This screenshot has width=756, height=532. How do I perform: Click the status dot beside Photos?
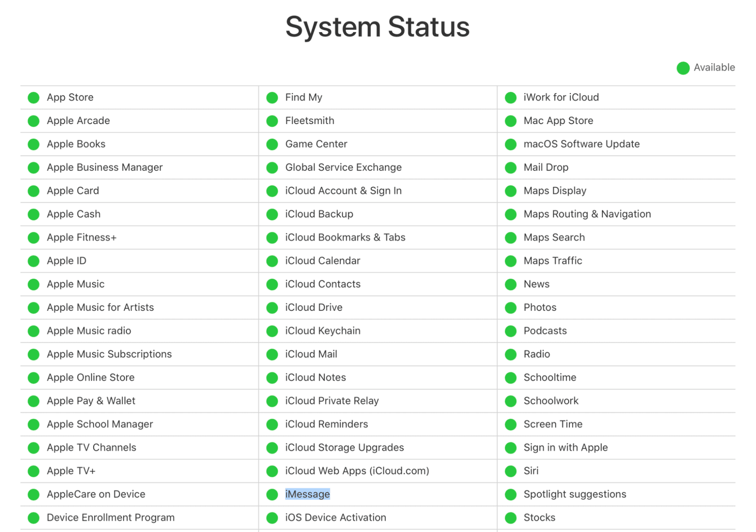tap(511, 307)
